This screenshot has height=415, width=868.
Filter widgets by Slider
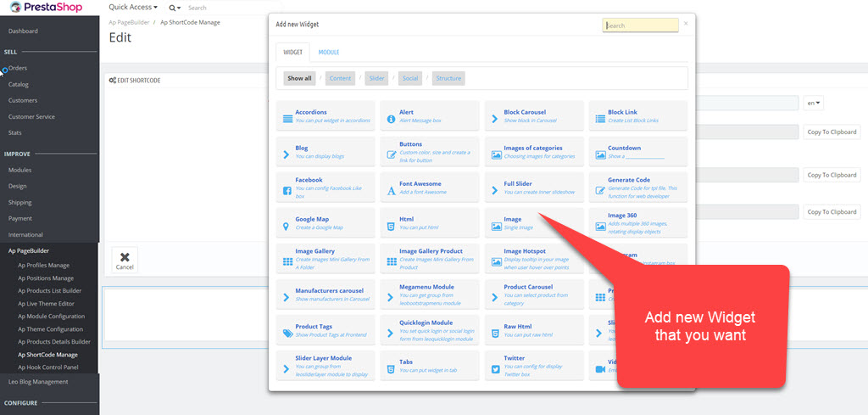pyautogui.click(x=377, y=78)
